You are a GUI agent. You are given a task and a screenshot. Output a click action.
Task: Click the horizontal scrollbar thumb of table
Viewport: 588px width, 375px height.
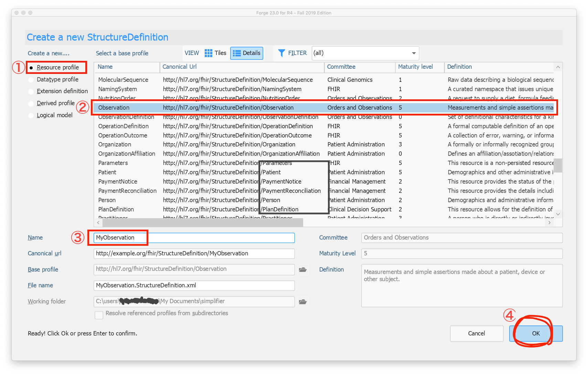coord(202,222)
